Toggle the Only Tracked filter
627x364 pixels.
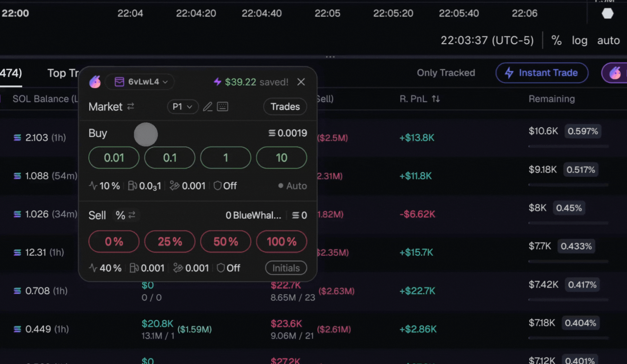(446, 73)
